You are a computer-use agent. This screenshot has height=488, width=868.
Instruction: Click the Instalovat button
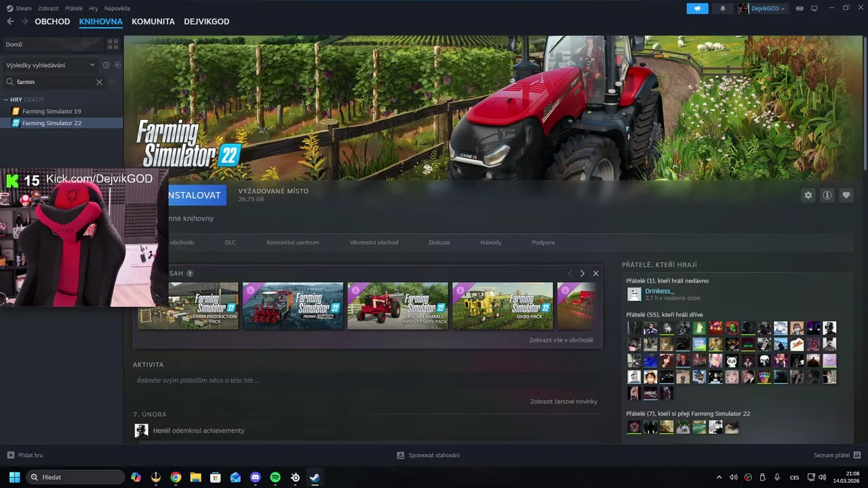point(197,195)
